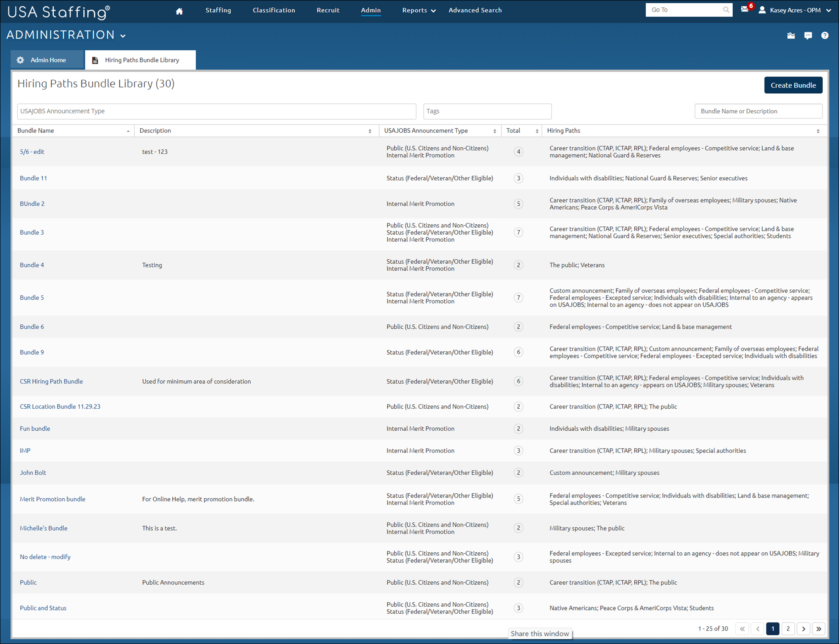Click 'Public Announcements' description text
839x644 pixels.
173,583
